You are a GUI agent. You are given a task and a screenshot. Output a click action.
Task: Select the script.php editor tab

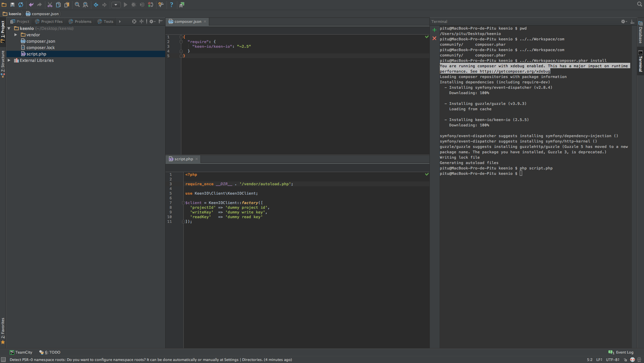tap(183, 159)
